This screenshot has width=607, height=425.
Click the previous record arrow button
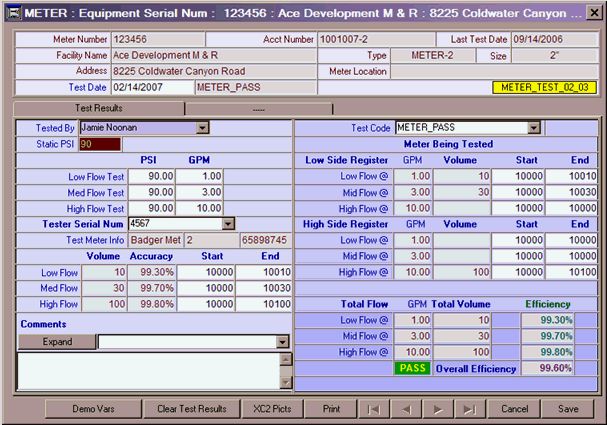click(404, 409)
